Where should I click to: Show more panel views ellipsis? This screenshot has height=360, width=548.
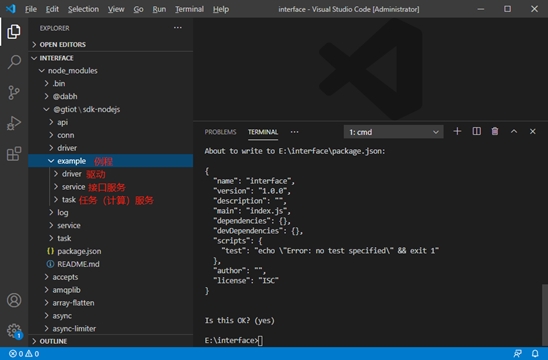295,132
